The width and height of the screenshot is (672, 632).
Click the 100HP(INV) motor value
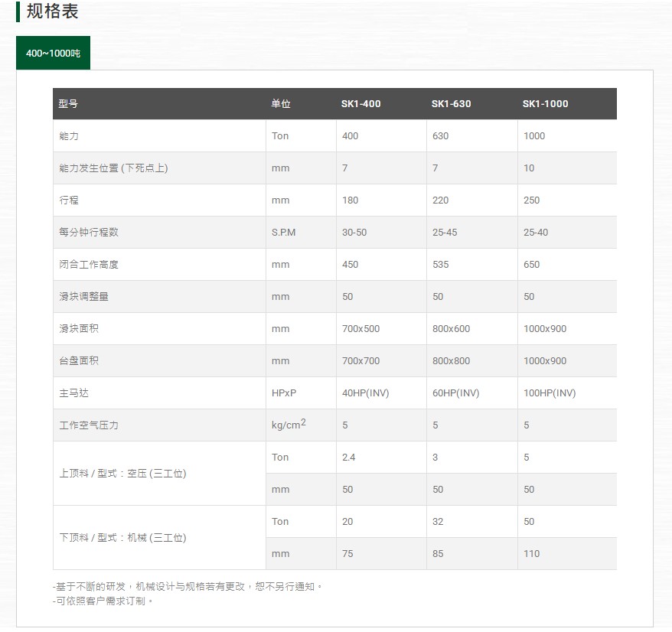[549, 393]
